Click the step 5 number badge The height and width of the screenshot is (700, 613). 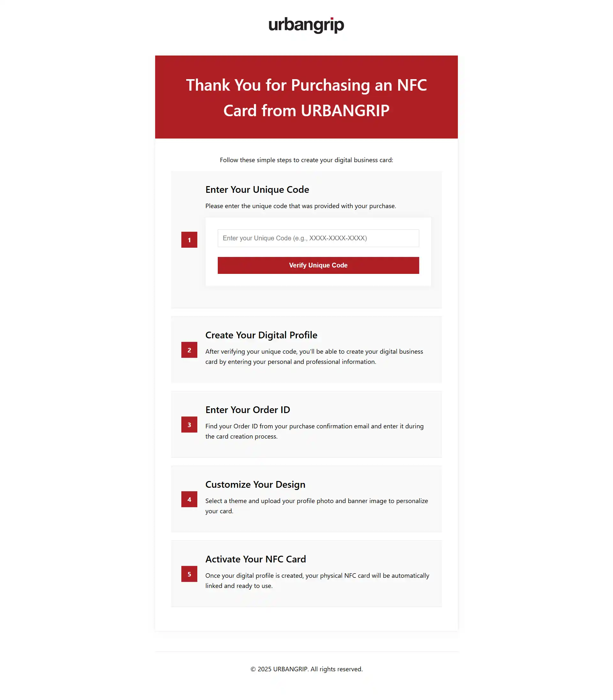[189, 574]
